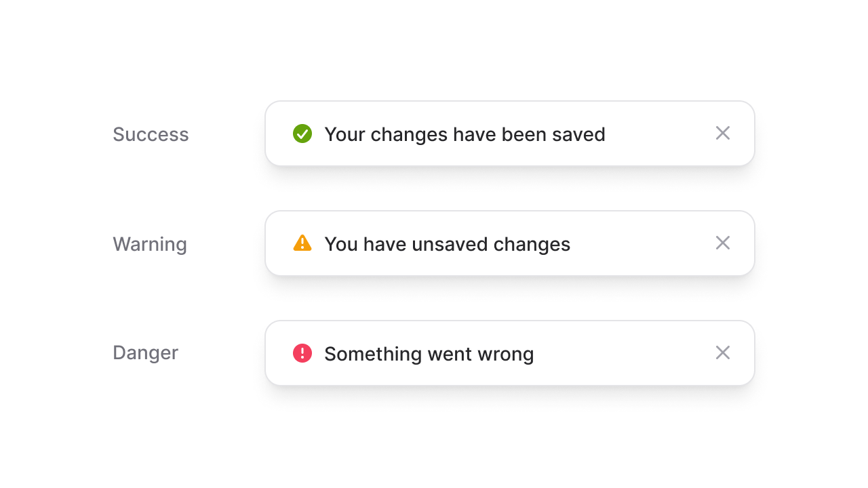Click the word 'Your' in the success toast
The image size is (868, 488).
(x=344, y=134)
